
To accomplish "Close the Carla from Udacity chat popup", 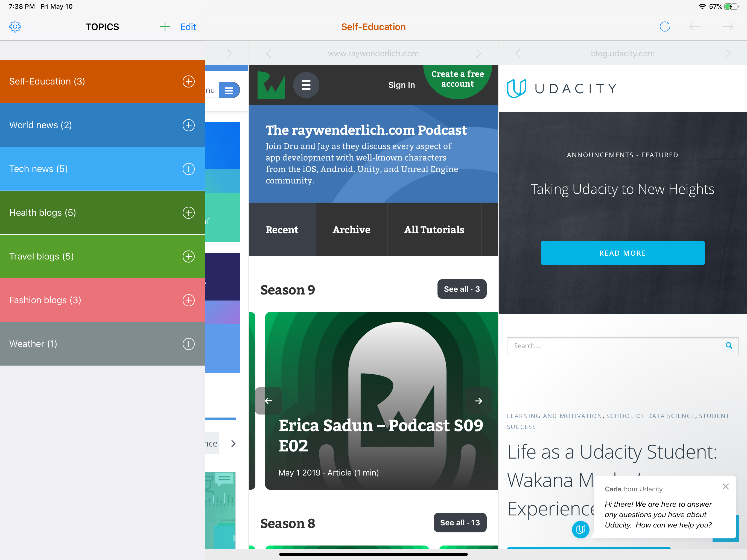I will click(x=725, y=486).
